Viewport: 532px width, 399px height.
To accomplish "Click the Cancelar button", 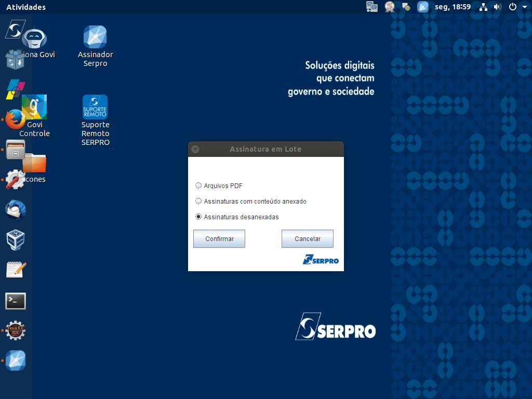I will (x=307, y=239).
